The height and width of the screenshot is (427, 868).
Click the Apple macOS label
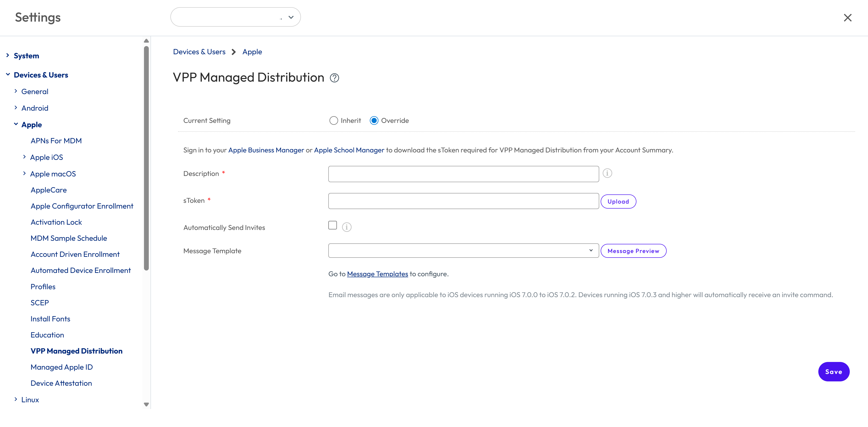pos(53,174)
